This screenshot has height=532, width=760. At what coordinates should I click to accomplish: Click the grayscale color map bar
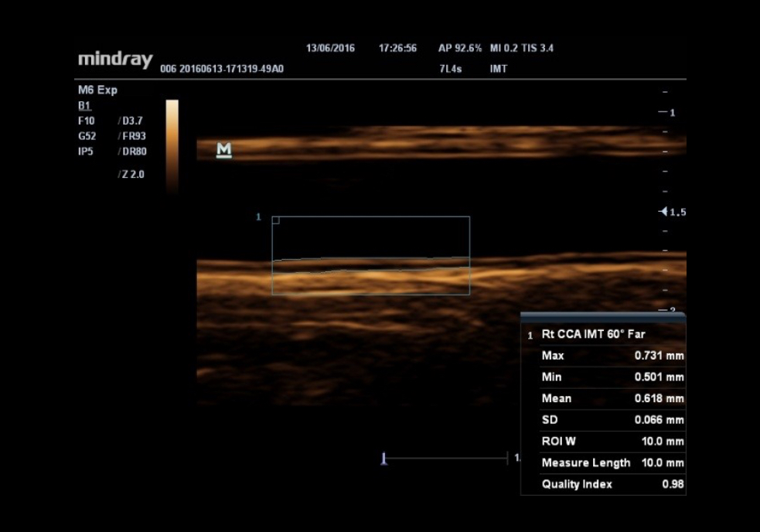(x=172, y=145)
